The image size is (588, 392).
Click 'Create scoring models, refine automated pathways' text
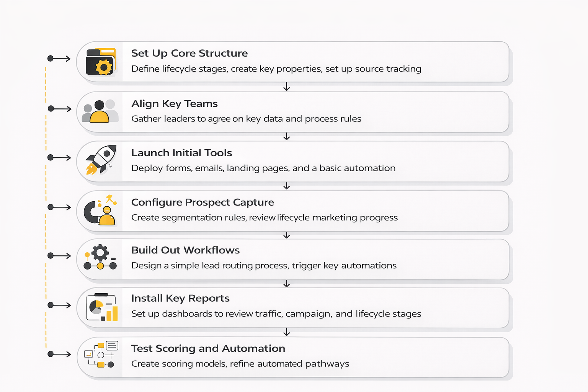[240, 364]
